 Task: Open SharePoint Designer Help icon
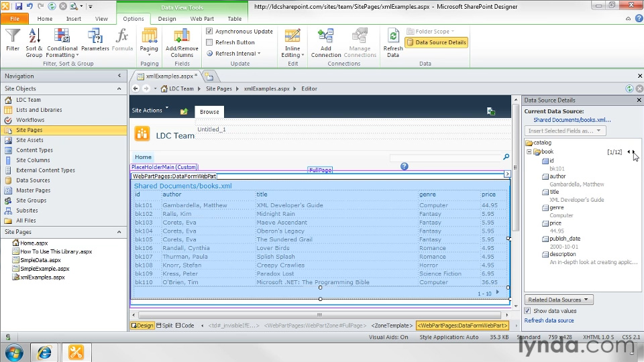pos(639,19)
